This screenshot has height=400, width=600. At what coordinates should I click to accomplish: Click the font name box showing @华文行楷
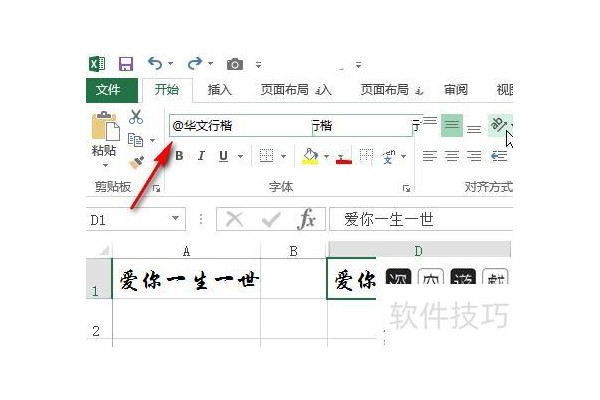[x=240, y=126]
